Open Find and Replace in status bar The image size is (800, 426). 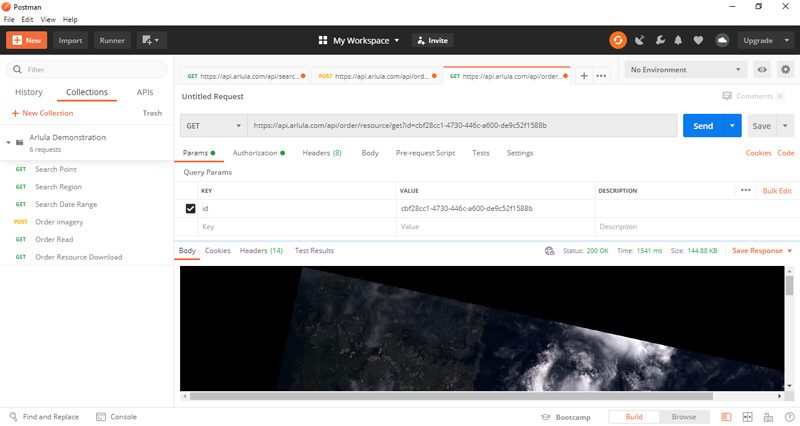pyautogui.click(x=44, y=417)
